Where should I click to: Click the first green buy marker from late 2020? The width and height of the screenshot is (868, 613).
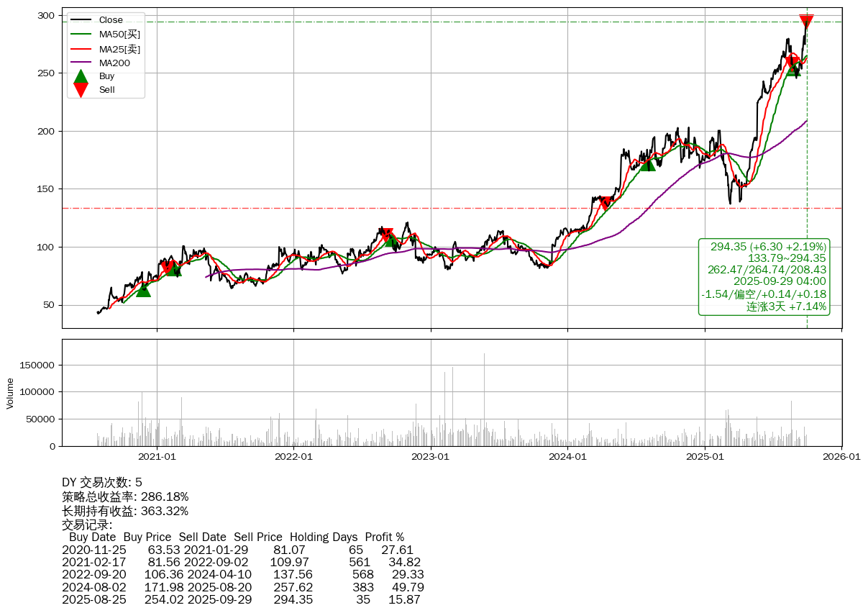click(143, 290)
